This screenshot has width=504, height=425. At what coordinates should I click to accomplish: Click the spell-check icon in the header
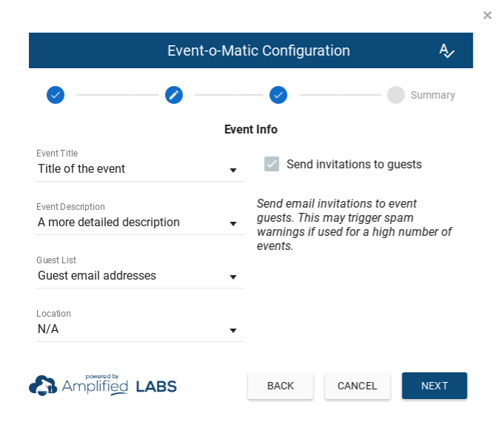[x=446, y=50]
